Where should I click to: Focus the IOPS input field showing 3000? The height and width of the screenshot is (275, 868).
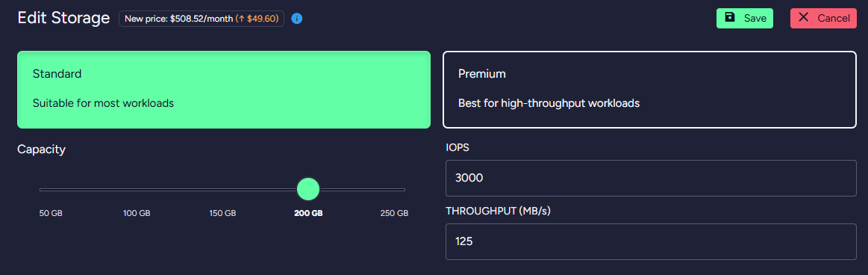click(x=651, y=178)
